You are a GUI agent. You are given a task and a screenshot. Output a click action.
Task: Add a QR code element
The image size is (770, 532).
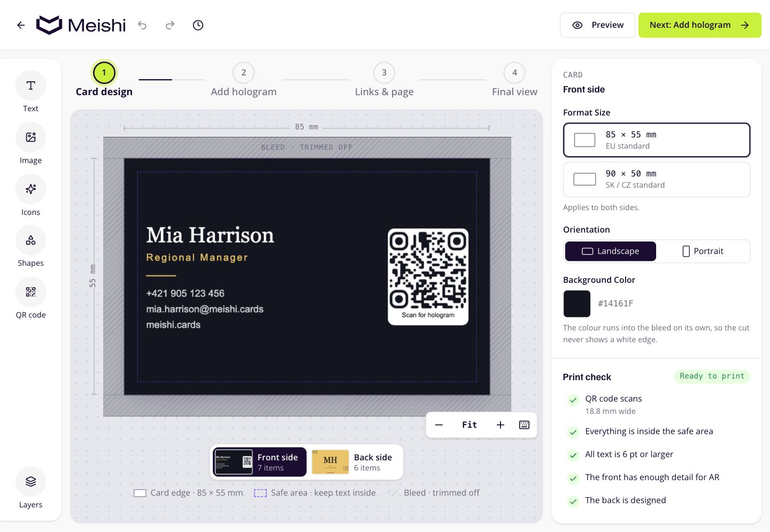(x=30, y=298)
